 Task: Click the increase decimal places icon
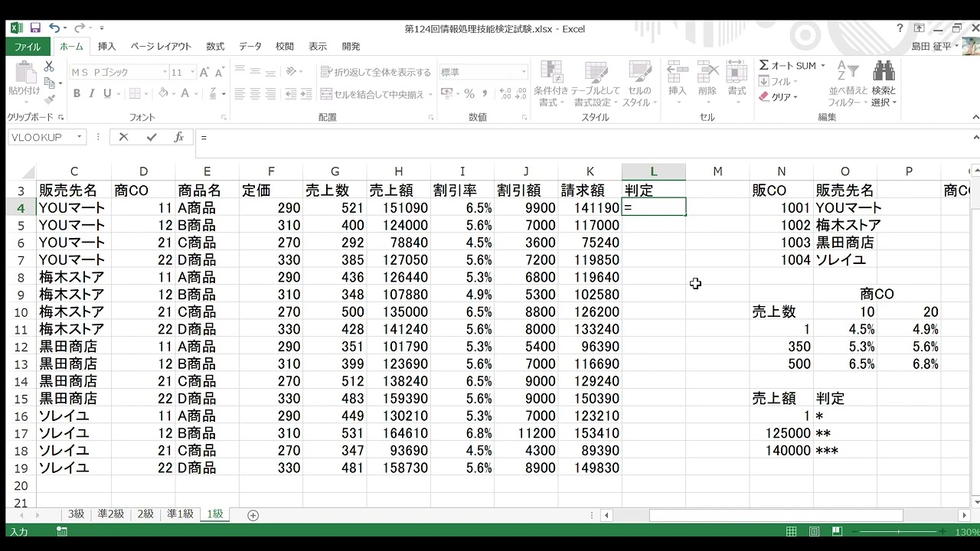(x=505, y=94)
